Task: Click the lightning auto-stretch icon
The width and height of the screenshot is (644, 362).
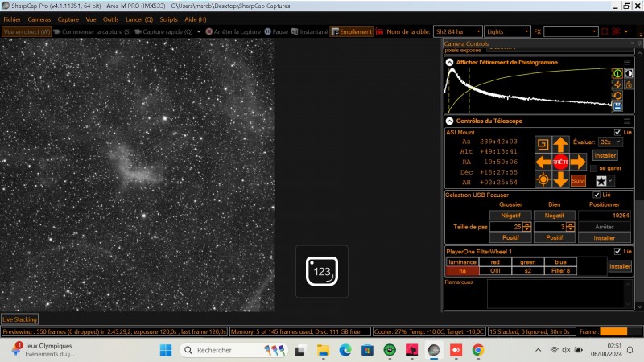Action: coord(617,84)
